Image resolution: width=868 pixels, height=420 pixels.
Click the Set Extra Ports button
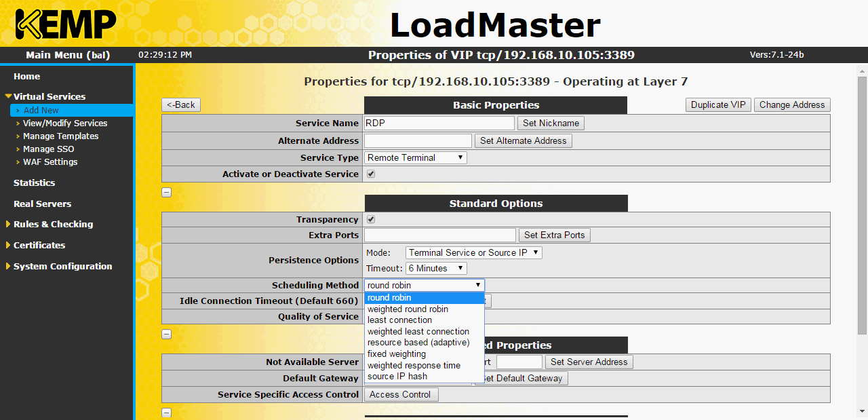(555, 235)
